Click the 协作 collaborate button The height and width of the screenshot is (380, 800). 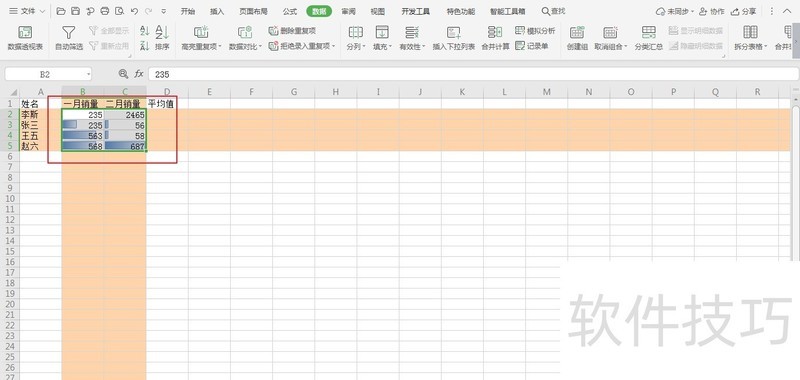[x=711, y=11]
